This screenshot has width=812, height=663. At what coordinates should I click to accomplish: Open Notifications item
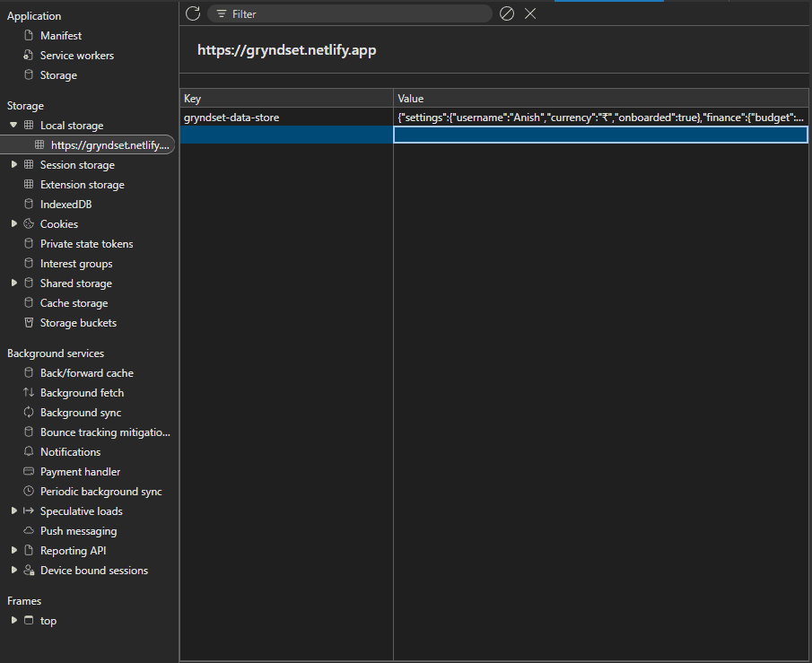point(70,451)
